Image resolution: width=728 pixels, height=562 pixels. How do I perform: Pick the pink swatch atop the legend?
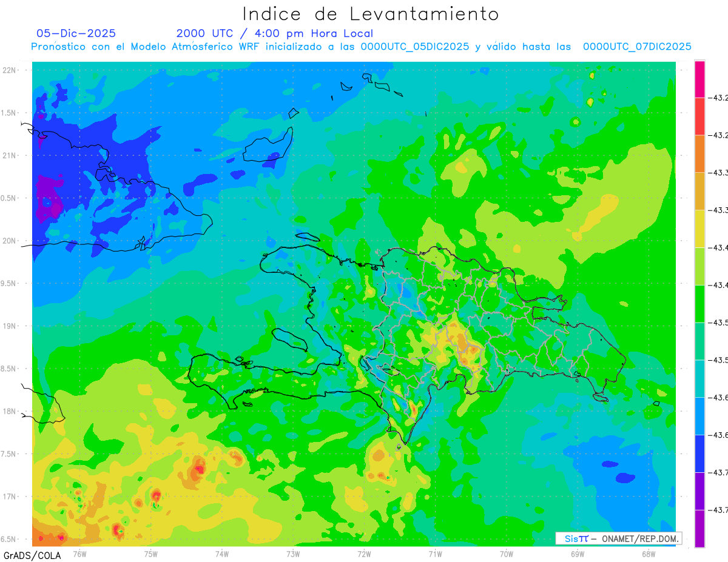click(699, 79)
